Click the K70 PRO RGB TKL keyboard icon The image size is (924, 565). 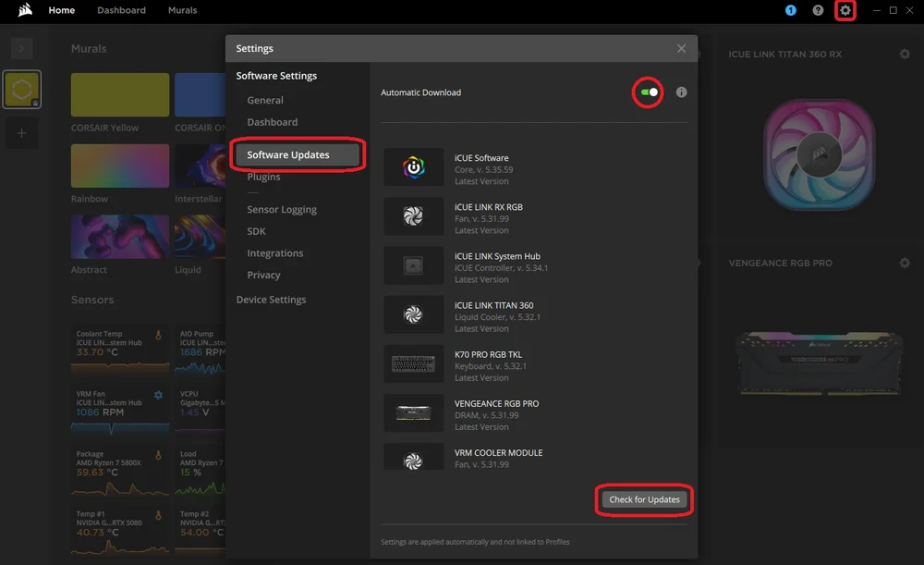click(x=413, y=363)
